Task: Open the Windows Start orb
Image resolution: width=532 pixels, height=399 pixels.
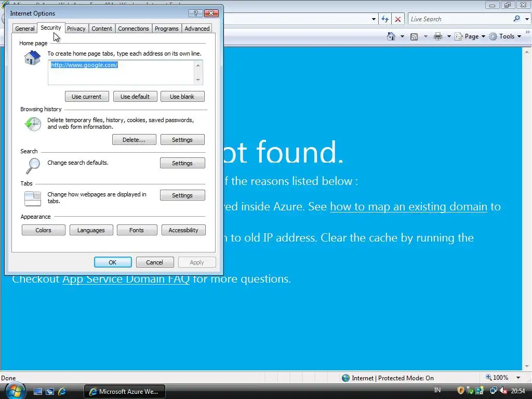Action: coord(14,390)
